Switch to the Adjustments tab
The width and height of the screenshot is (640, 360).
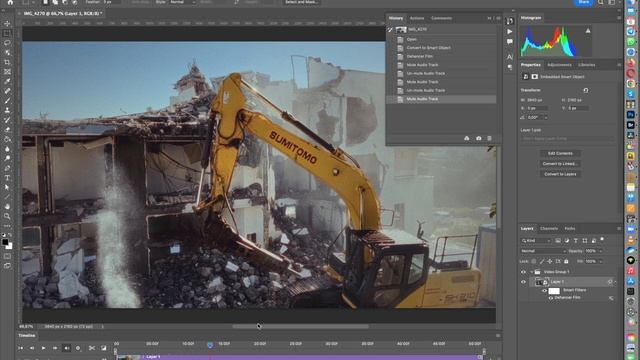pyautogui.click(x=559, y=65)
